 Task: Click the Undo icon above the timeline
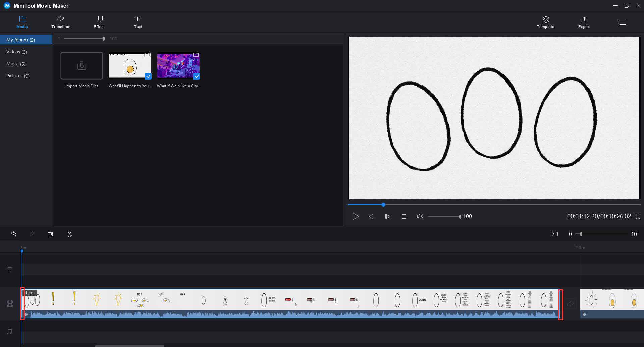click(14, 234)
